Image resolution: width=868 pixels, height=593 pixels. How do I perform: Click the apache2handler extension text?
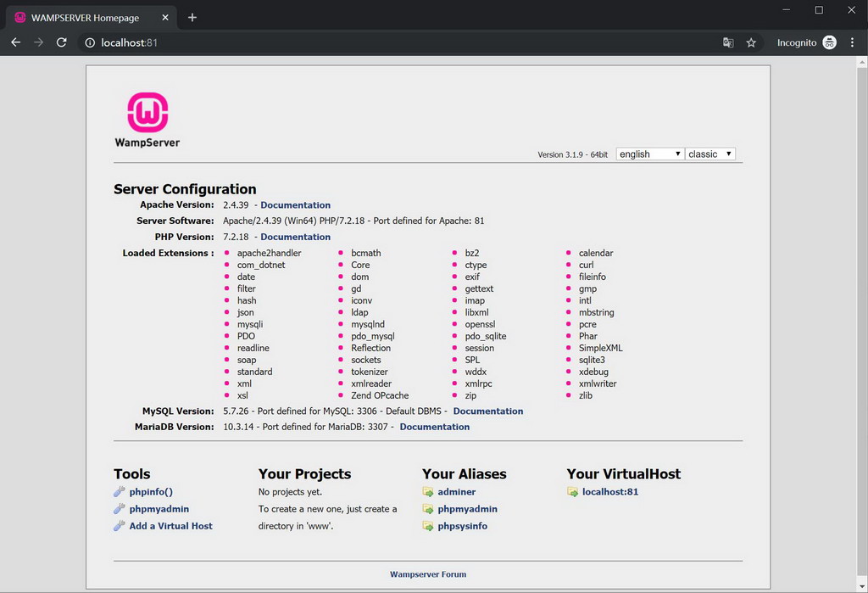[x=269, y=253]
